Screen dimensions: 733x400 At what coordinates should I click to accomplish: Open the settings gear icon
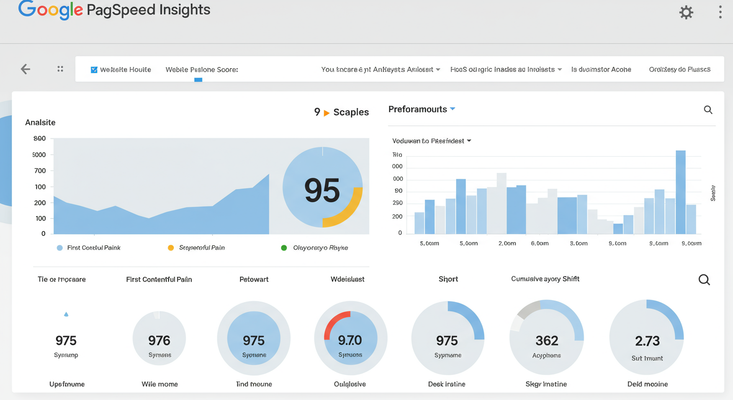pos(686,12)
